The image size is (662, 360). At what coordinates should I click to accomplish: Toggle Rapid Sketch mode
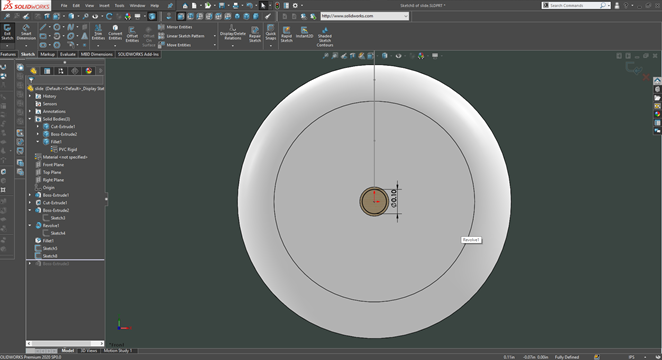(x=286, y=34)
